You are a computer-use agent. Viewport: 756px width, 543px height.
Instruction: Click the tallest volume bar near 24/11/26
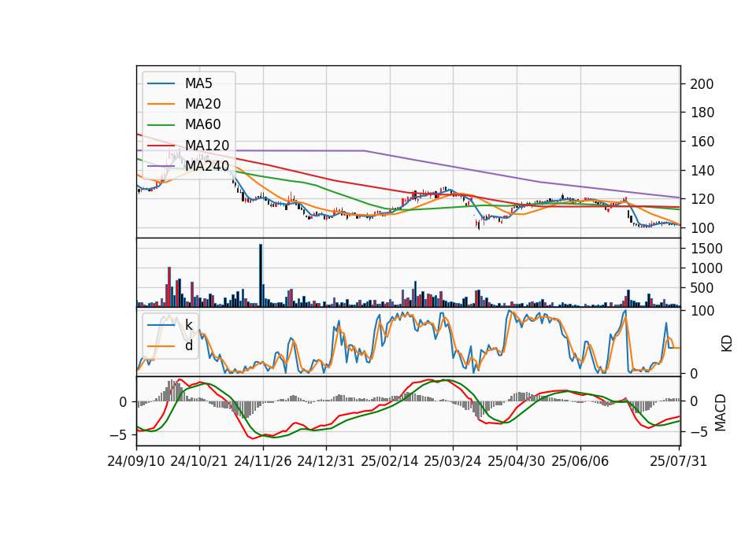tap(261, 275)
